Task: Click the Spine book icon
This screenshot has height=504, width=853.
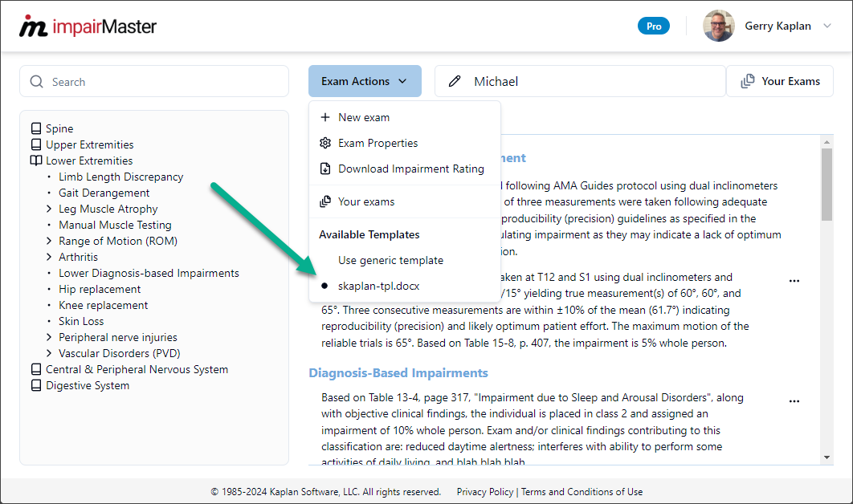Action: coord(36,128)
